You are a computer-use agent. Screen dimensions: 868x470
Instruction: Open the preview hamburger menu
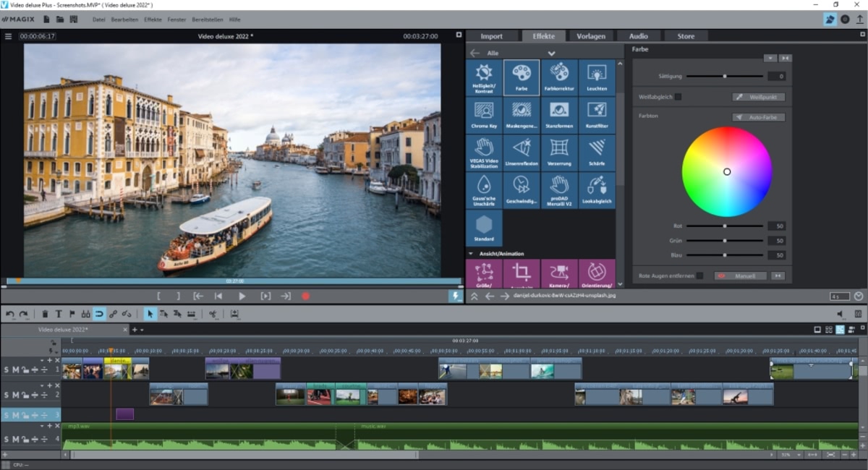point(9,36)
